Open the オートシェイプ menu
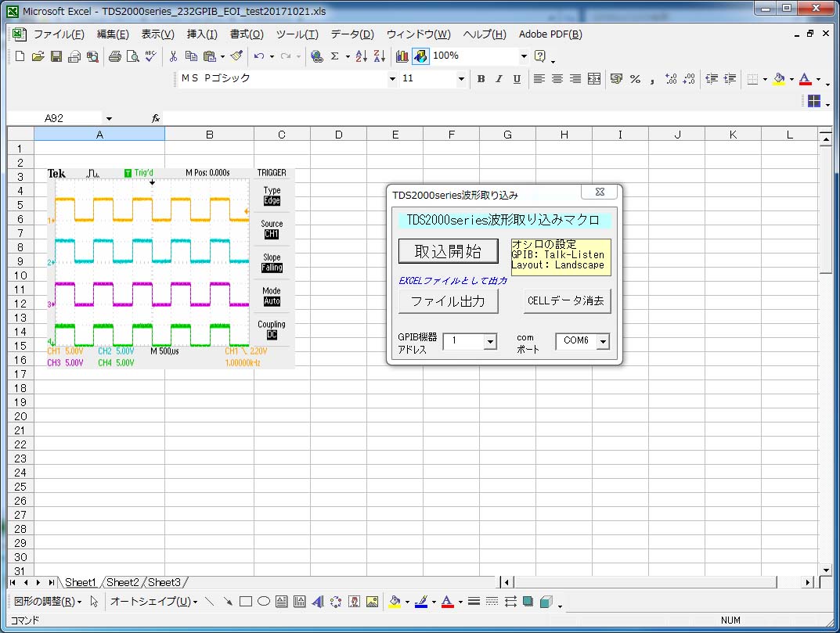Viewport: 840px width, 633px height. [153, 602]
